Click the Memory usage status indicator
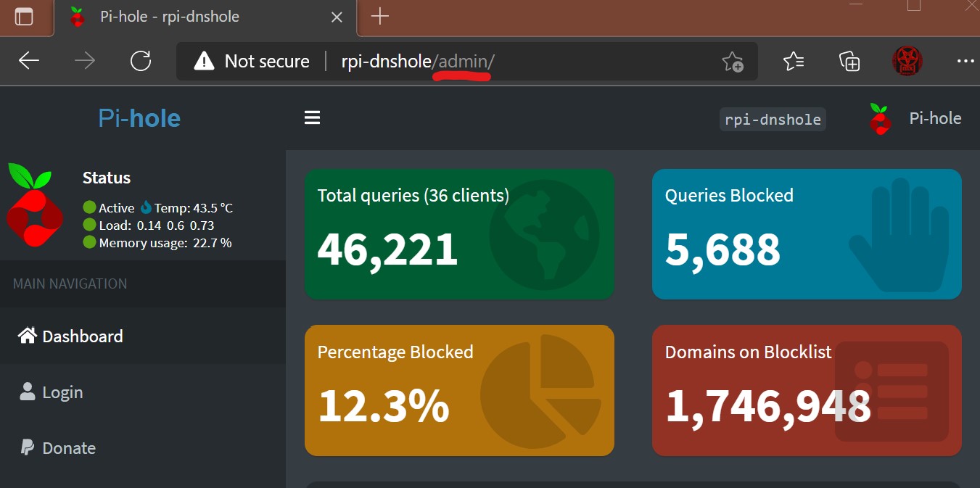980x488 pixels. [x=88, y=242]
